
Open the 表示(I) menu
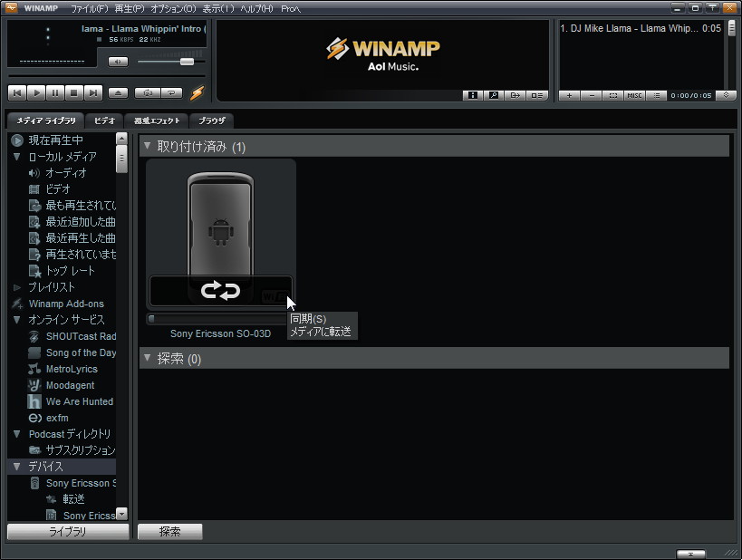(218, 8)
